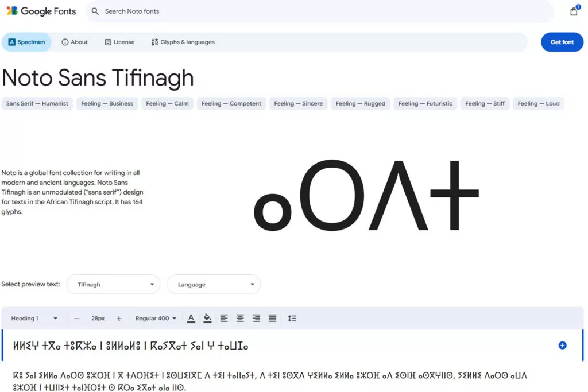Open the background fill color icon
The image size is (588, 392).
click(x=207, y=318)
